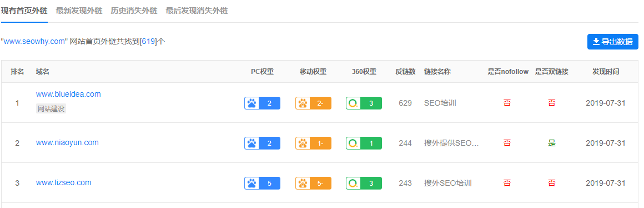This screenshot has width=644, height=208.
Task: Open www.niaoyun.com domain link
Action: [67, 142]
